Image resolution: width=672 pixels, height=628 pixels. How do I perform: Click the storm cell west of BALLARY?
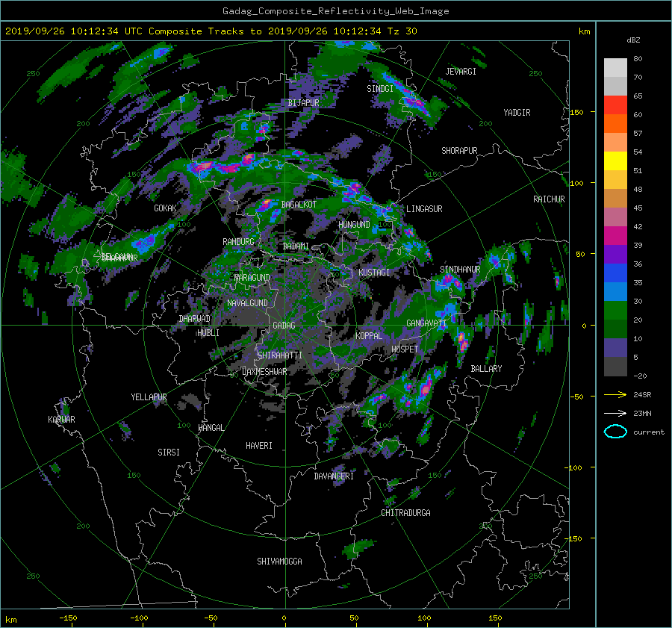pos(462,341)
